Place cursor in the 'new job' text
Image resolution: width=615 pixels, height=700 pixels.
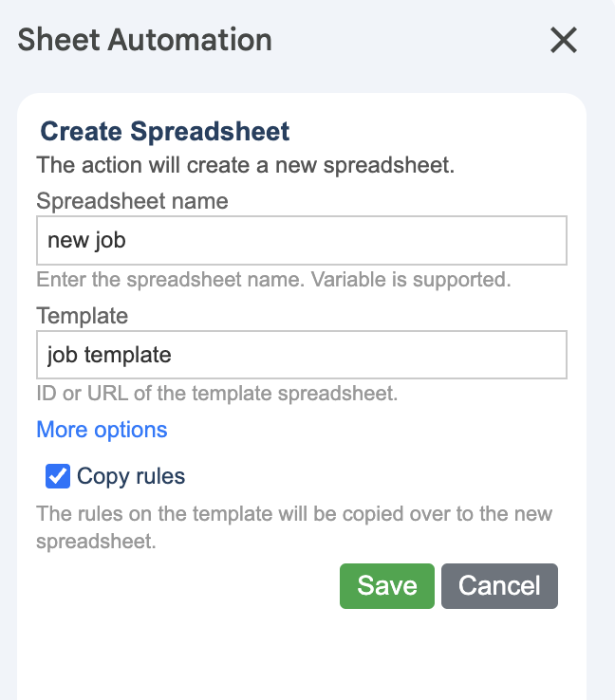pos(86,241)
